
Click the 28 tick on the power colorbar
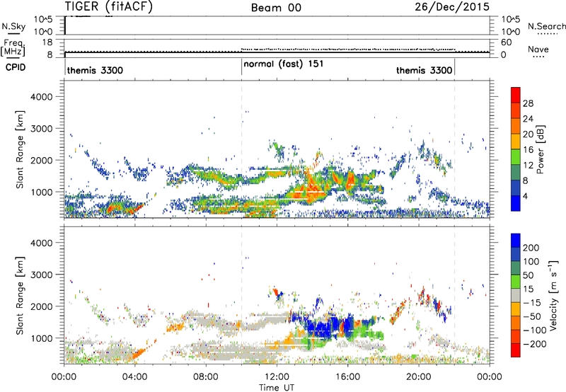click(528, 103)
